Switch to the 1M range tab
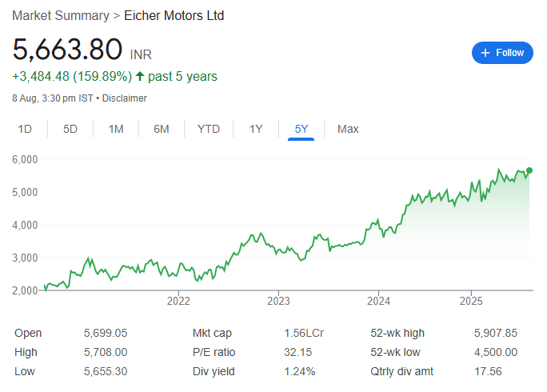 116,129
